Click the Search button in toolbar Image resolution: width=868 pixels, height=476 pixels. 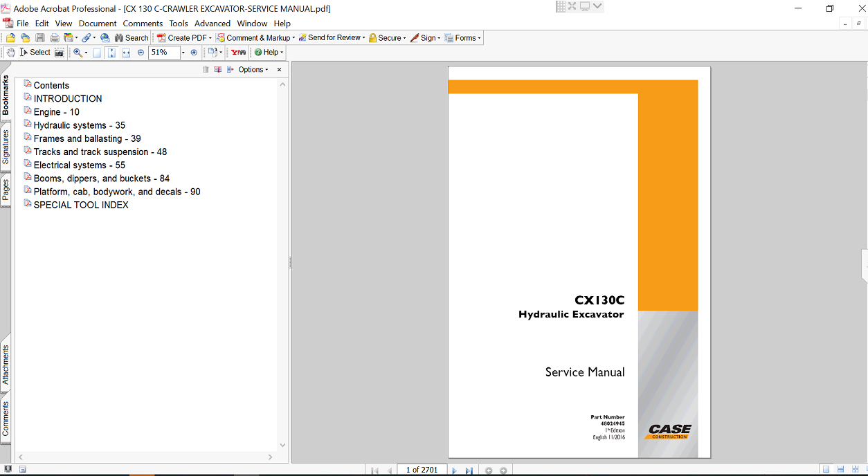pos(131,38)
